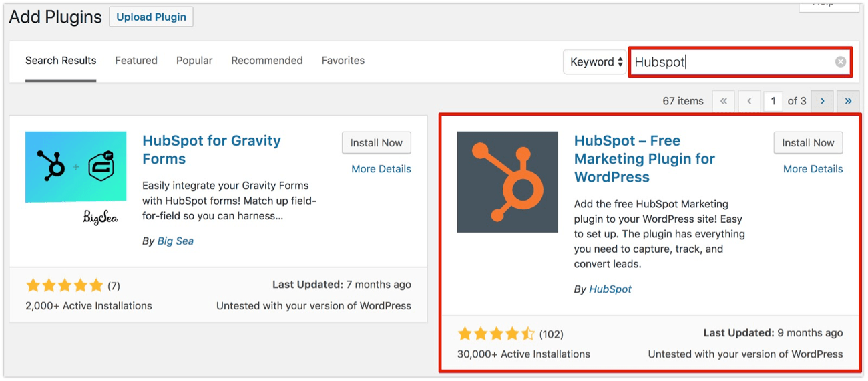Click 'Last Updated: 9 months ago' text
868x381 pixels.
click(x=773, y=333)
